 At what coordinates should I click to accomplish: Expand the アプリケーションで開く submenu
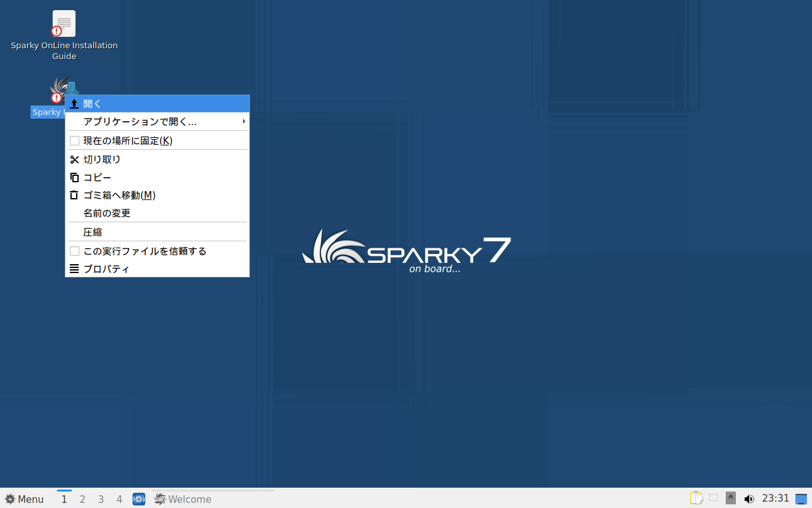pos(157,121)
